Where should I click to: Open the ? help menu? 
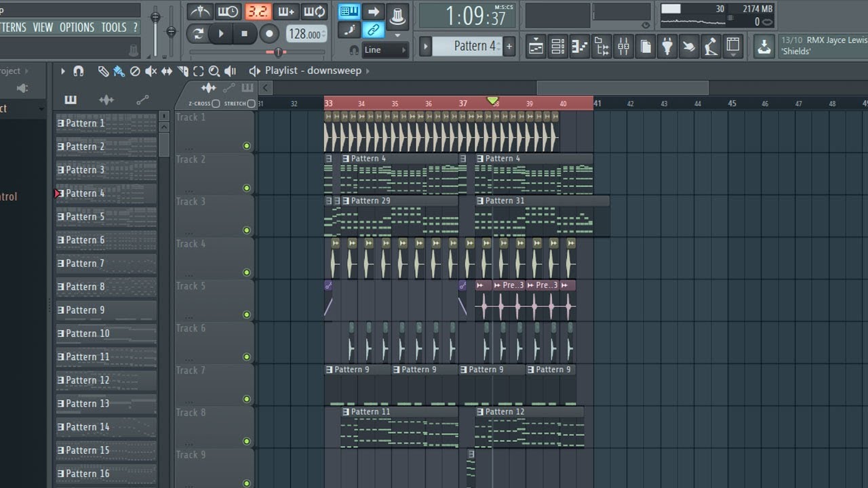(x=135, y=27)
